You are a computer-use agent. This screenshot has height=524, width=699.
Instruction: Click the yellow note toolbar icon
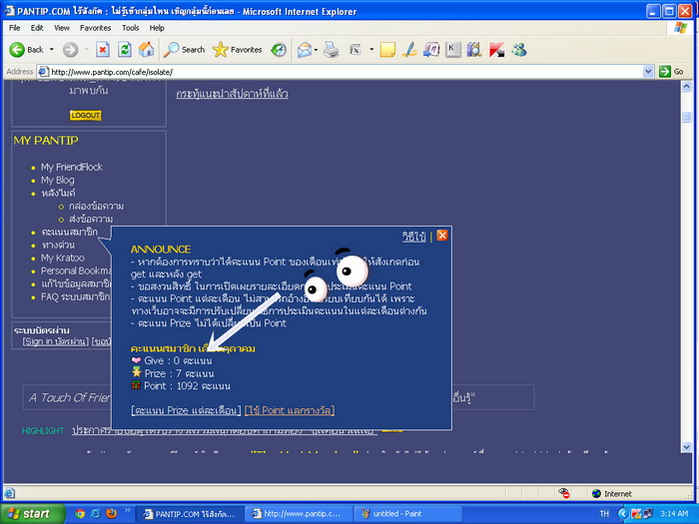[x=387, y=50]
